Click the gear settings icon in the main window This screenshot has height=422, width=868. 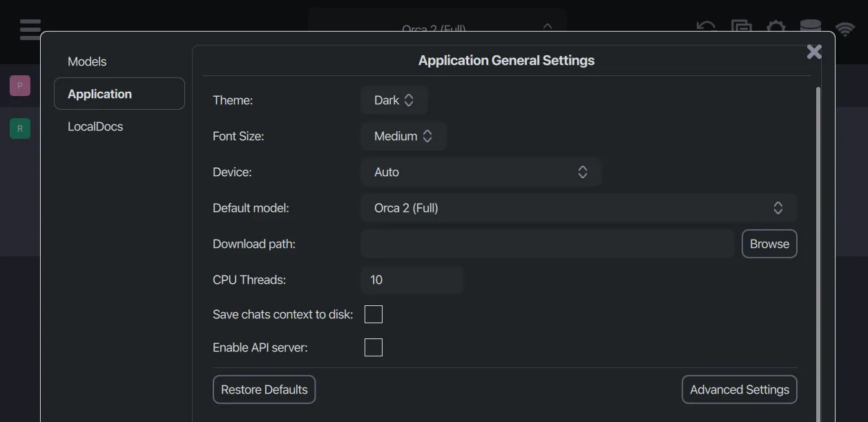776,27
